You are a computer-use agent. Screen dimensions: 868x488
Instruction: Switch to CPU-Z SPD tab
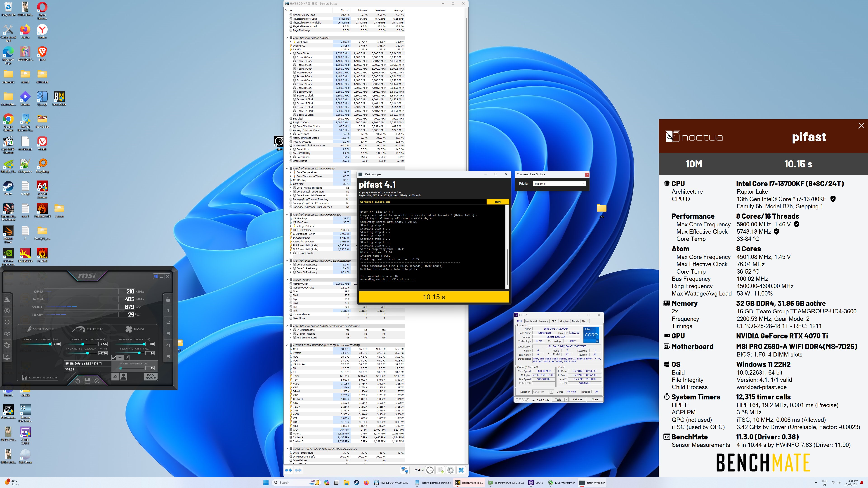554,321
